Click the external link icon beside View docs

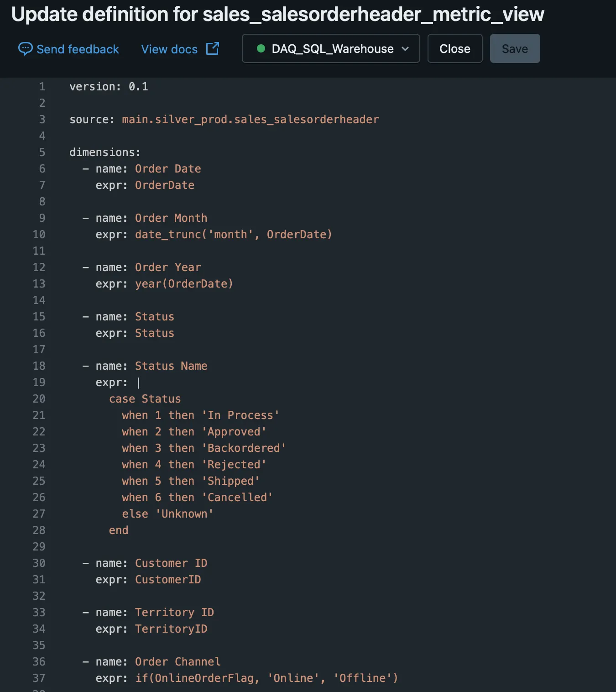pos(212,48)
